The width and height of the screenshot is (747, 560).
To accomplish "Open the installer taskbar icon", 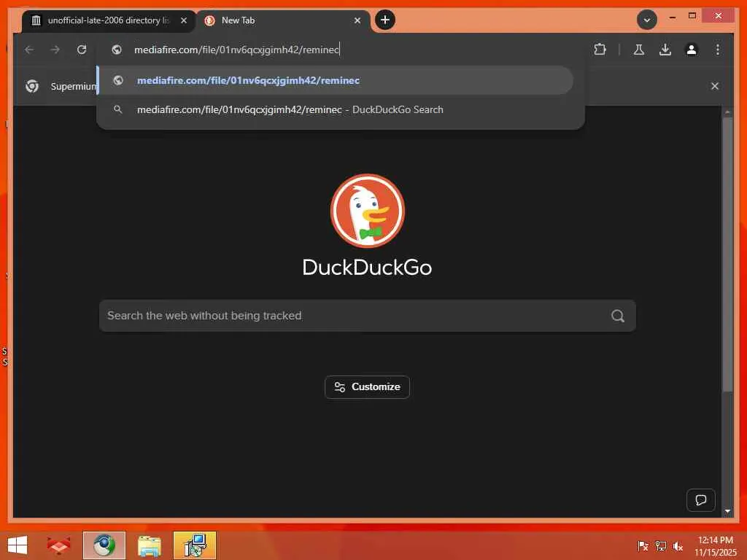I will [x=194, y=545].
